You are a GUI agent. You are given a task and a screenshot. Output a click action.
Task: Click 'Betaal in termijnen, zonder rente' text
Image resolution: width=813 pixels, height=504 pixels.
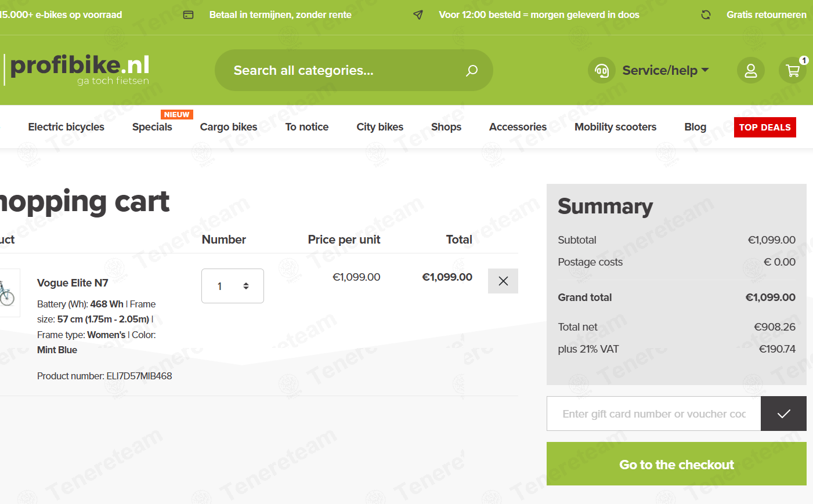pyautogui.click(x=280, y=14)
